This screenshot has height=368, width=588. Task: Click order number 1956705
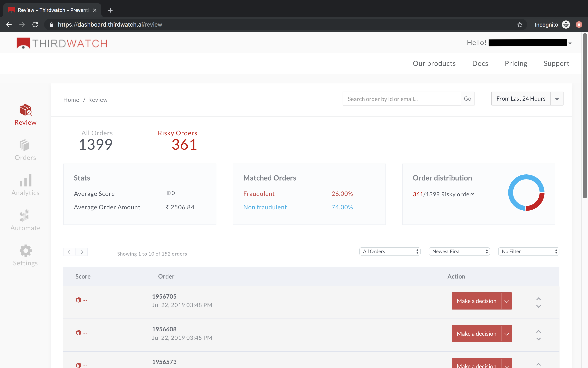point(164,296)
